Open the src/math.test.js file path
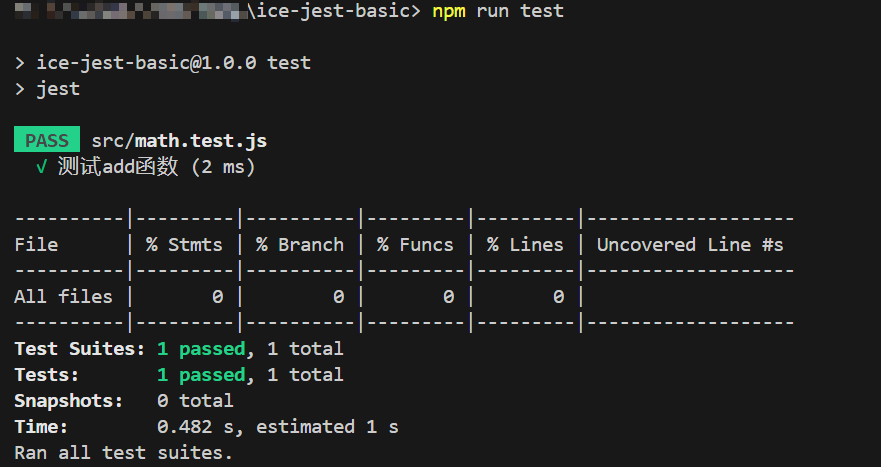Screen dimensions: 881x467 [x=179, y=141]
